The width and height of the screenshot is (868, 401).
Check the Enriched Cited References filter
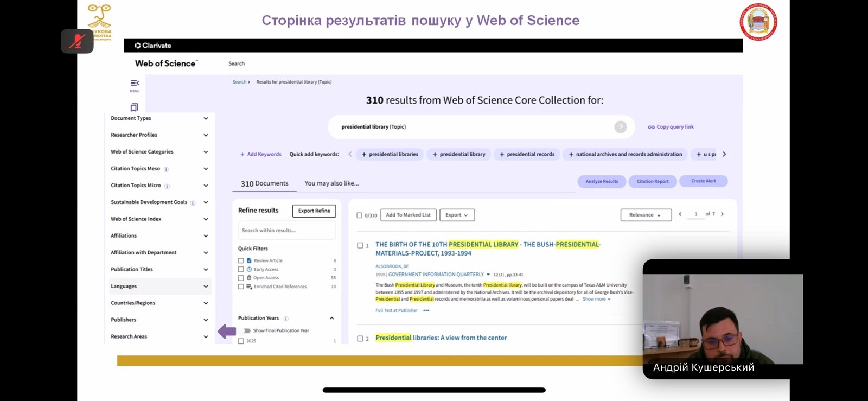(241, 287)
